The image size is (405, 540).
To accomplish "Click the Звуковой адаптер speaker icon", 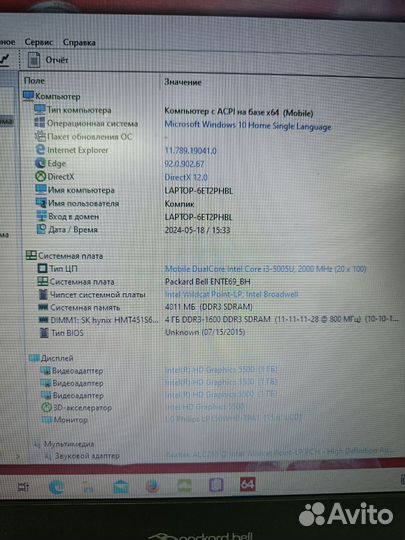I will (x=49, y=456).
